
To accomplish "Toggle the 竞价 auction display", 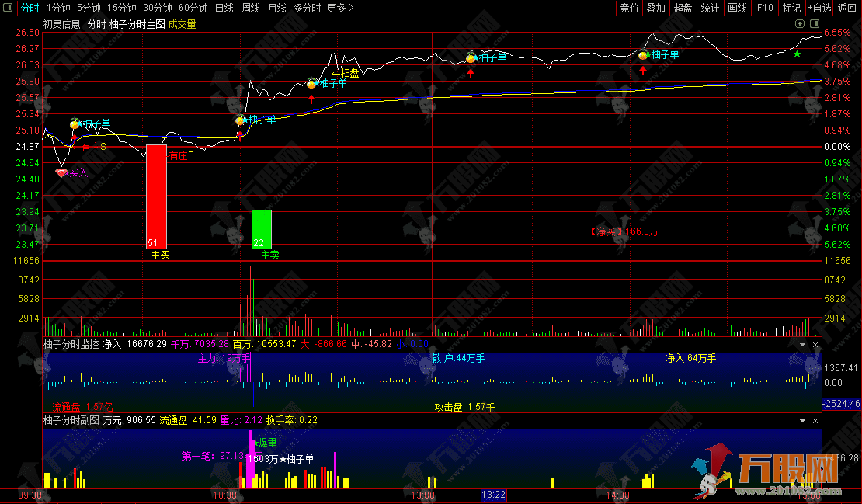I will pyautogui.click(x=629, y=8).
